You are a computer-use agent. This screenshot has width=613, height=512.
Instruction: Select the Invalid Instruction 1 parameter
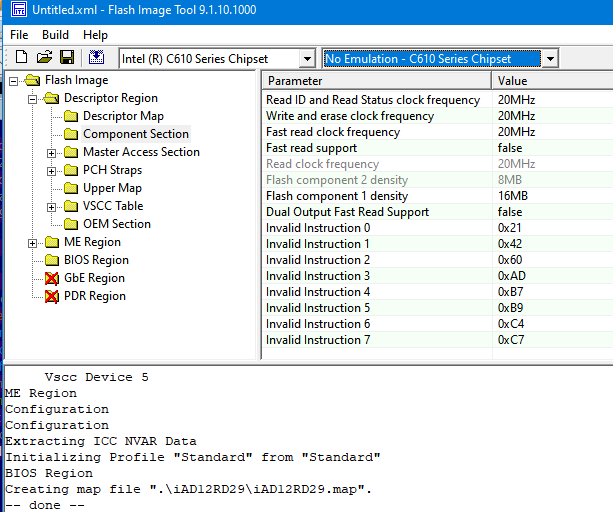point(318,244)
